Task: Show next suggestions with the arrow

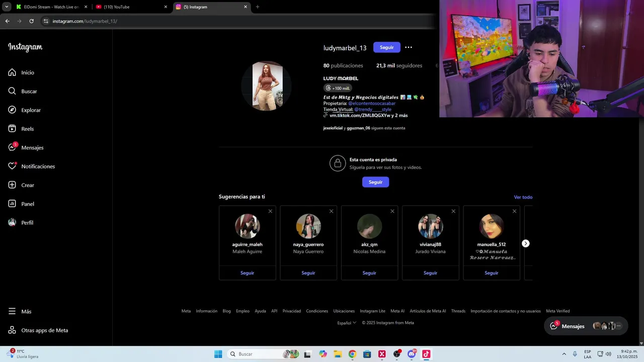Action: [525, 243]
